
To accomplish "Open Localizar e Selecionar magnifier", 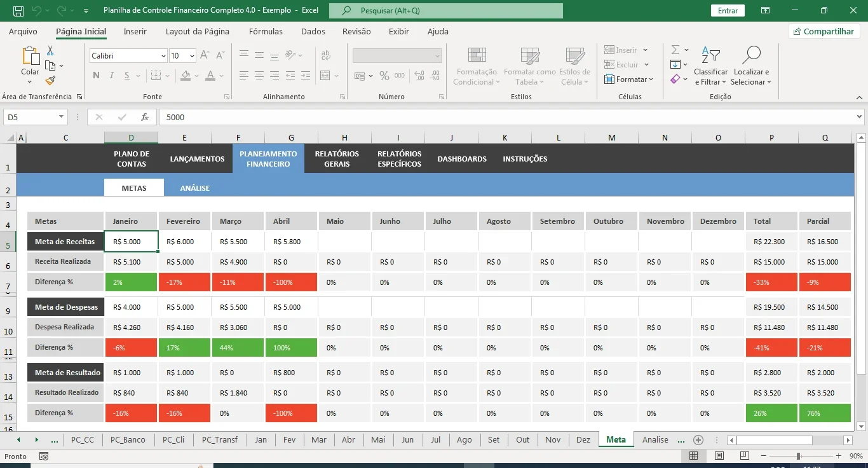I will pyautogui.click(x=751, y=66).
